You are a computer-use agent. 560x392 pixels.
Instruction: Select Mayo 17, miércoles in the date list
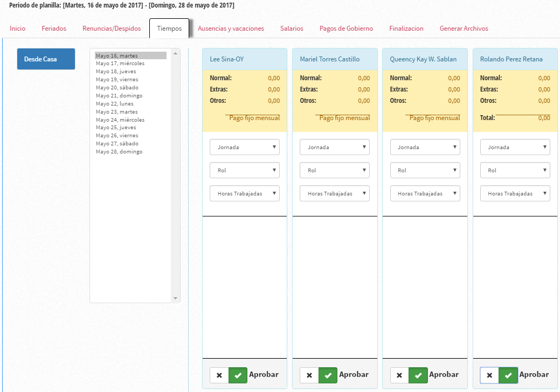(131, 64)
